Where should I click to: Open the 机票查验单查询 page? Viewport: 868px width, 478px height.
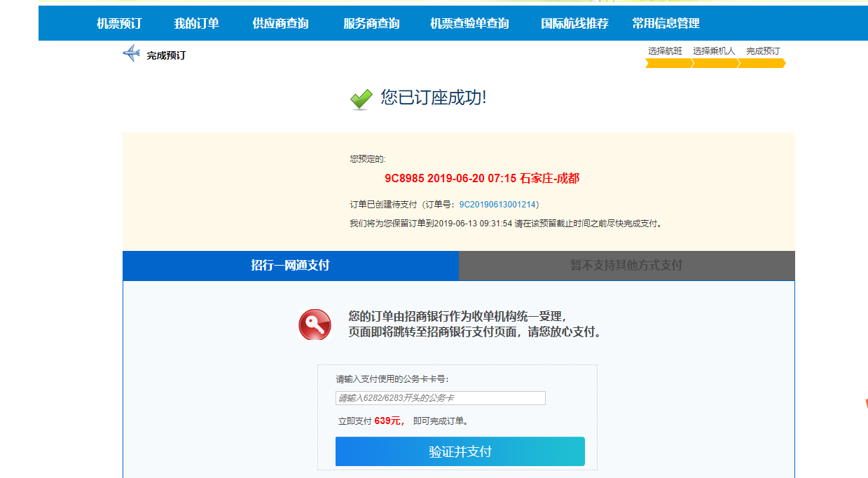click(x=469, y=23)
